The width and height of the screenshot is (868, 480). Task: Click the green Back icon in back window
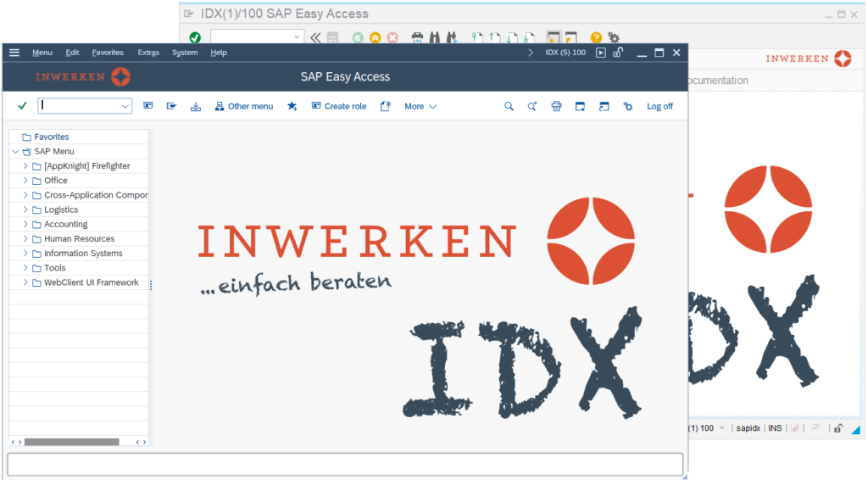(358, 37)
